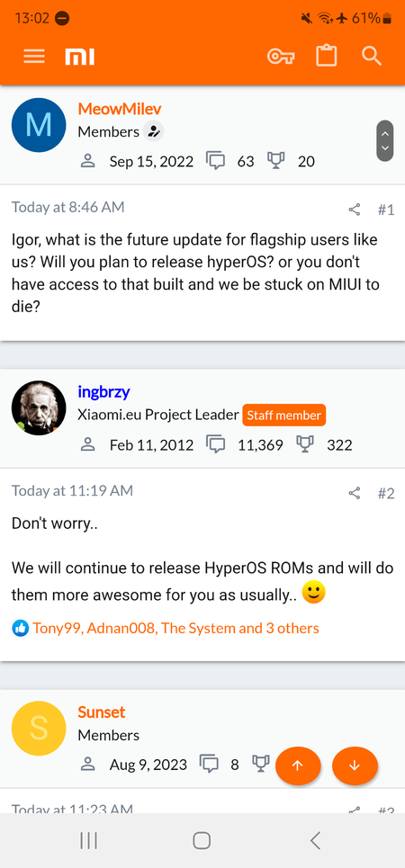
Task: Show users who liked: Tony99, Adnan008 and others
Action: tap(175, 629)
